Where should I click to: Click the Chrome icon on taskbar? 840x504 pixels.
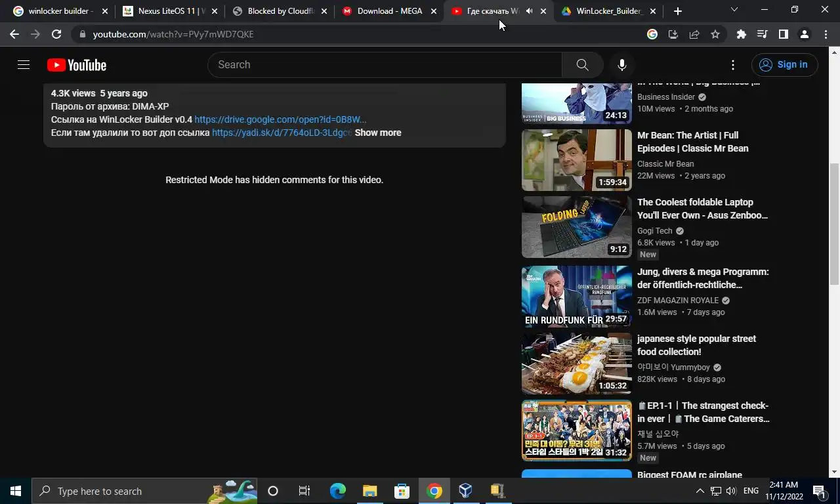point(434,491)
